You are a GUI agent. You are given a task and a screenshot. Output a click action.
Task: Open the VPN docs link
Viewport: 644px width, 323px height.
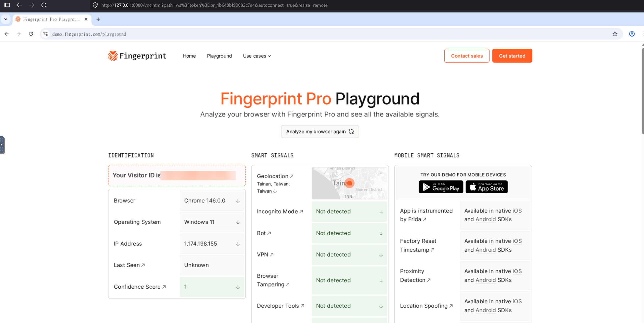coord(265,254)
